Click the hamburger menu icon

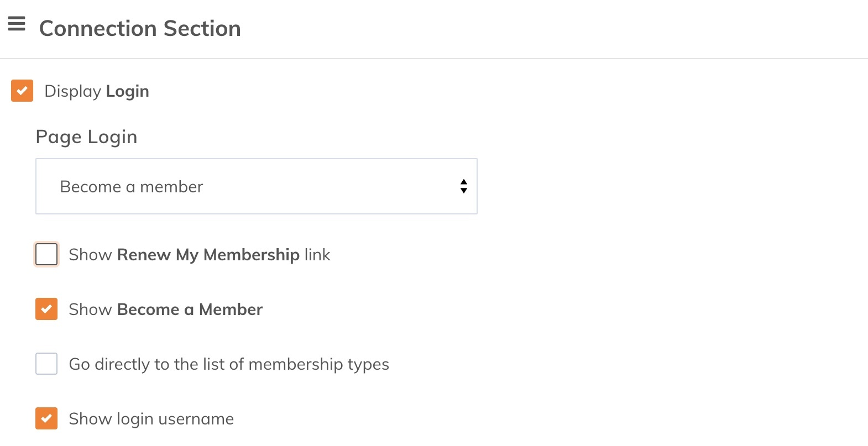17,24
